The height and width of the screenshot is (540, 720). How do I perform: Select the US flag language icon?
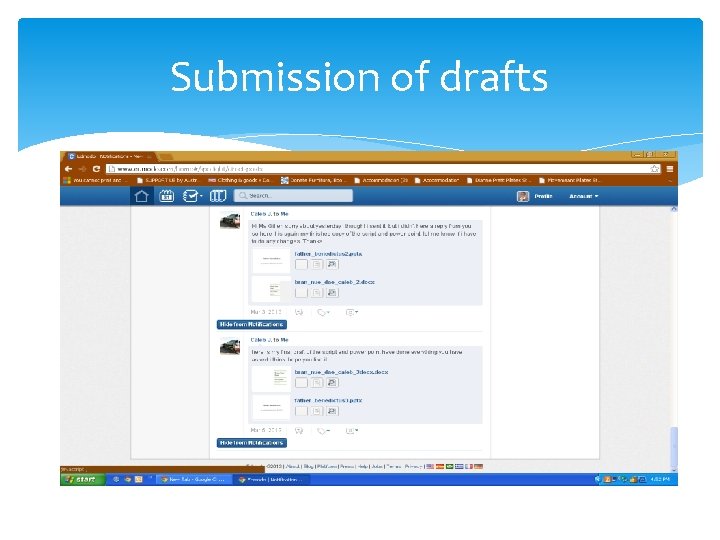click(x=430, y=467)
